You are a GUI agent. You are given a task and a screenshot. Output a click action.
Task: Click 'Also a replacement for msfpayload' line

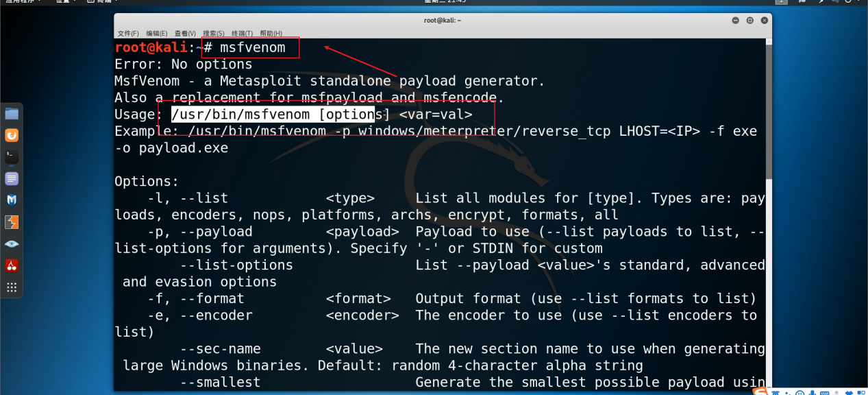tap(309, 98)
